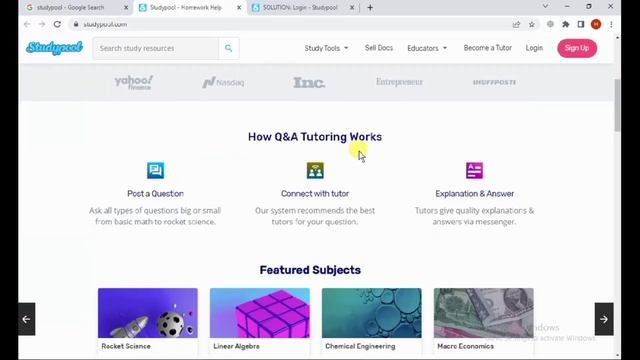This screenshot has height=360, width=640.
Task: Click the Nasdaq logo
Action: tap(223, 82)
